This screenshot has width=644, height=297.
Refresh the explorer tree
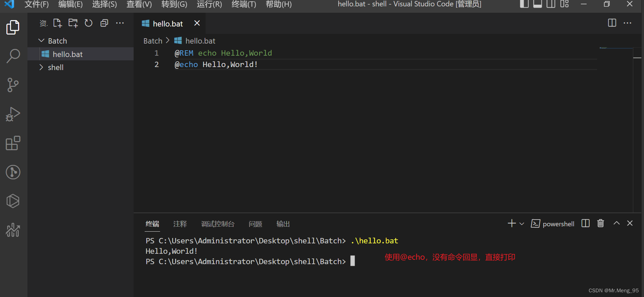tap(88, 23)
